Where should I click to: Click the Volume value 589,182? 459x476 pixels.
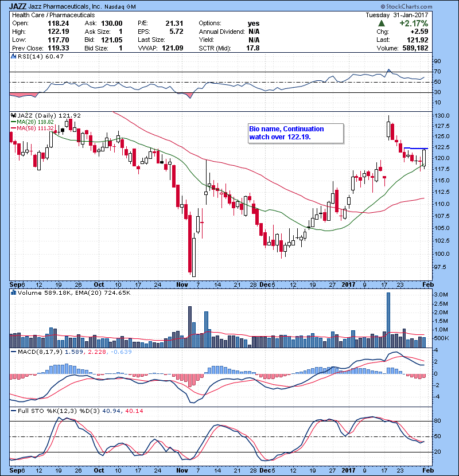415,48
